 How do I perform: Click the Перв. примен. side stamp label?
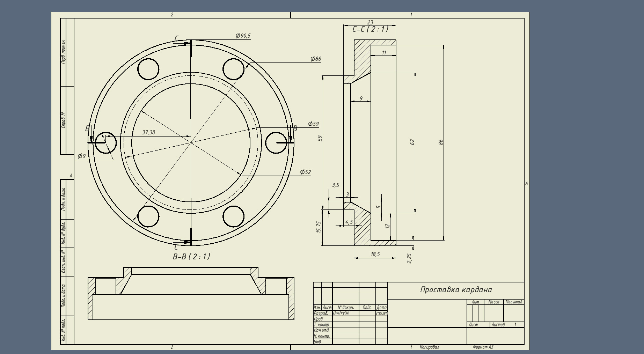tap(63, 52)
